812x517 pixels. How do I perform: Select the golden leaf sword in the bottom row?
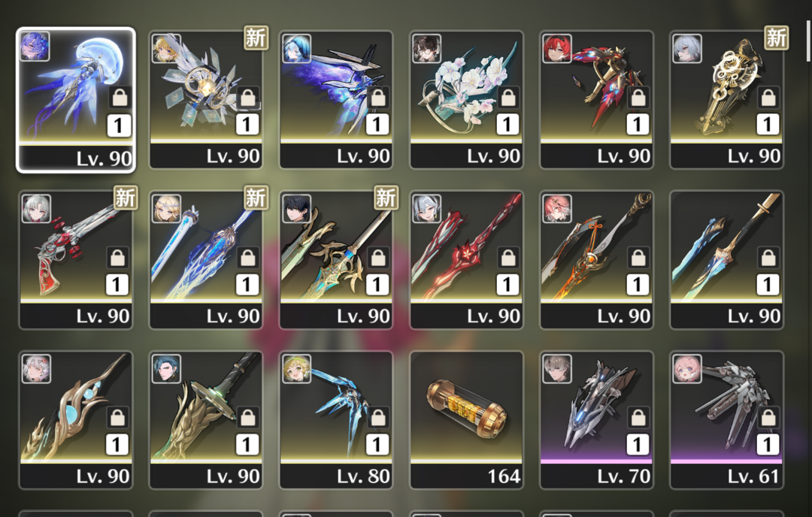coord(205,420)
